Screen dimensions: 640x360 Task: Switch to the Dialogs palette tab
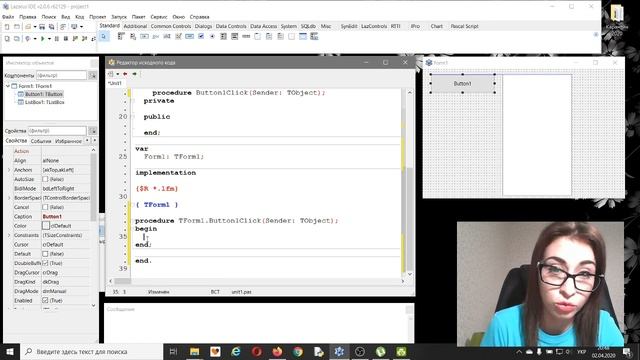tap(203, 26)
